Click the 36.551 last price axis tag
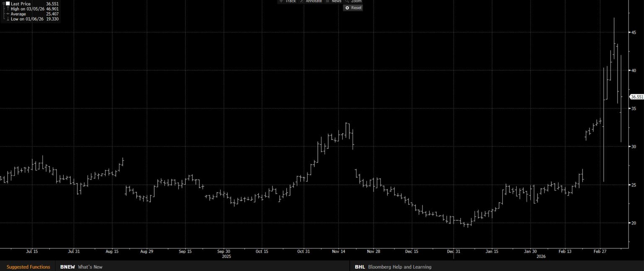 pos(637,97)
